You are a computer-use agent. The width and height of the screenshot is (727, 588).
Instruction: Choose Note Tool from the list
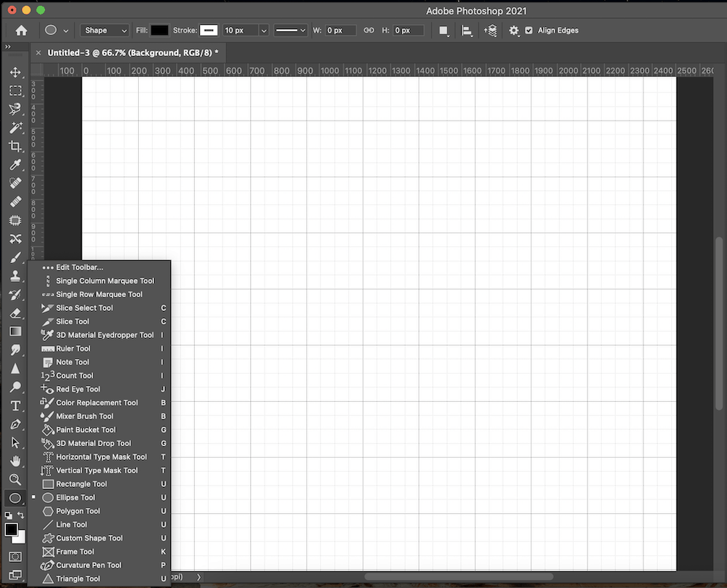tap(99, 362)
